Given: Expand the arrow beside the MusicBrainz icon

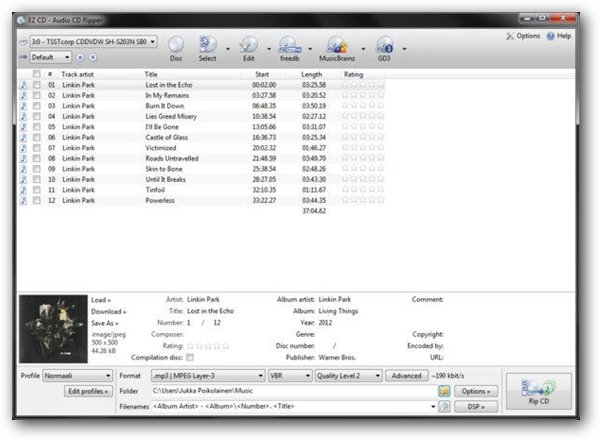Looking at the screenshot, I should click(x=363, y=49).
